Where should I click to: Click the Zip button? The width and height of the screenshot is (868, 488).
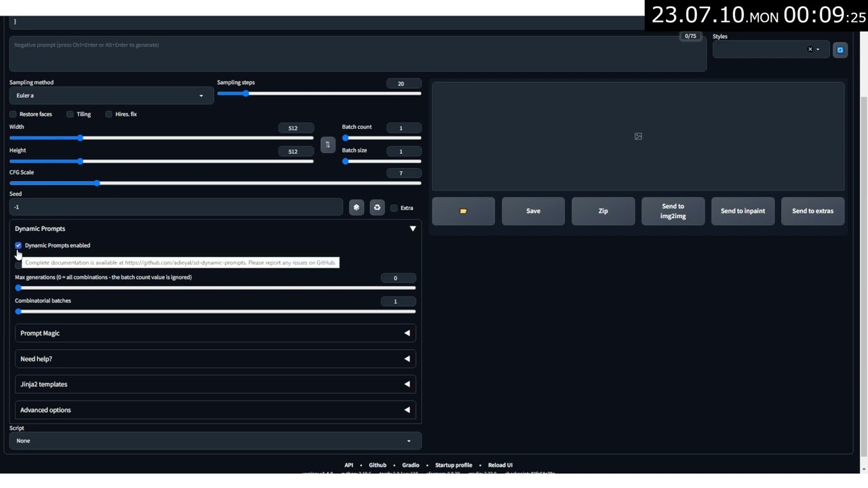pos(603,211)
